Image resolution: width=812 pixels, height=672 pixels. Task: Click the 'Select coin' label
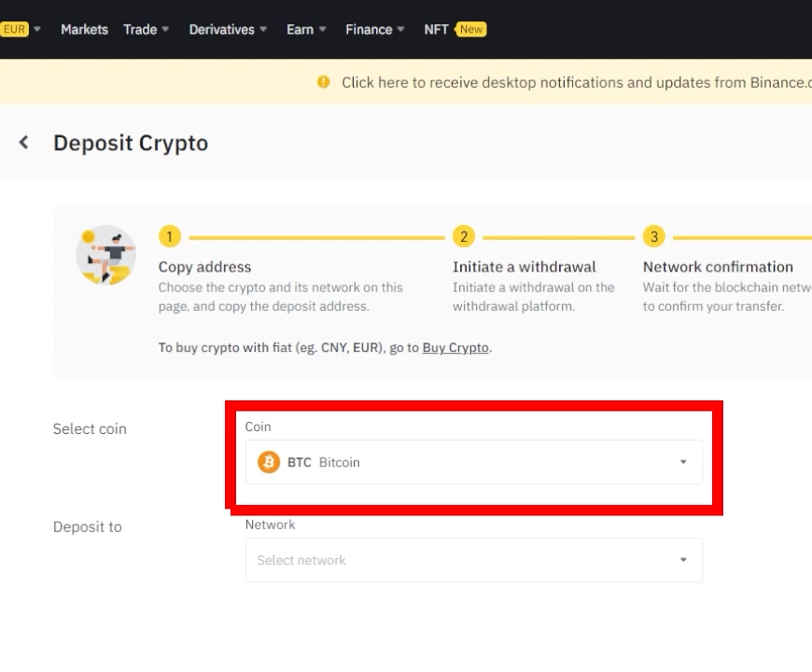click(x=90, y=428)
